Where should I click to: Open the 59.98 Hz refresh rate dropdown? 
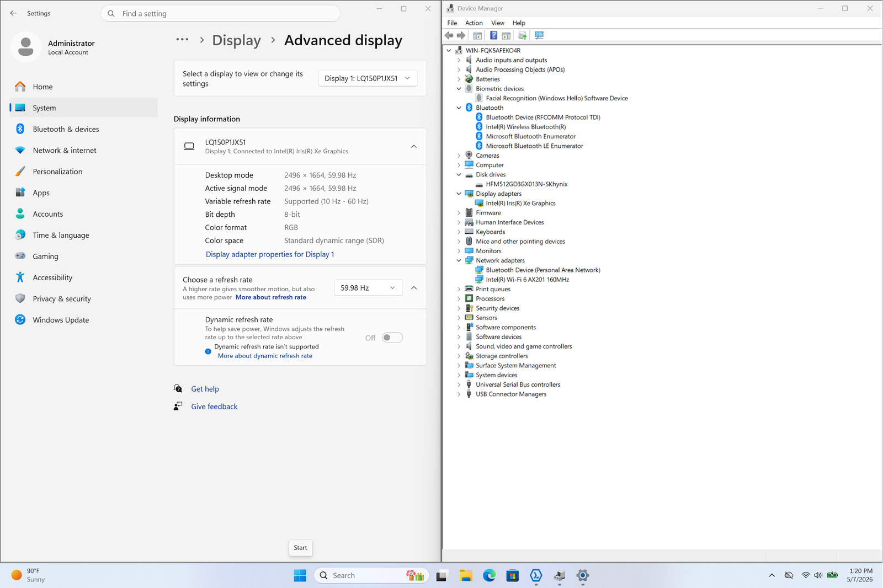click(368, 288)
